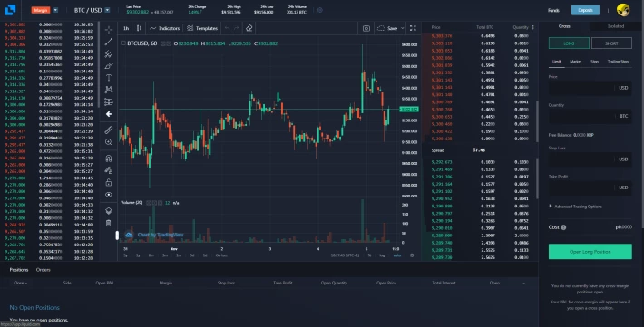Open the candle bar style selector

point(140,28)
